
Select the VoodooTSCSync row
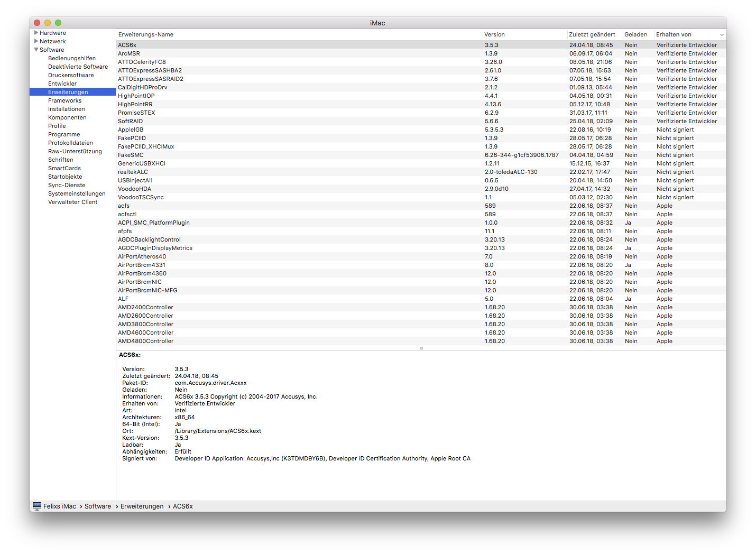pos(421,197)
